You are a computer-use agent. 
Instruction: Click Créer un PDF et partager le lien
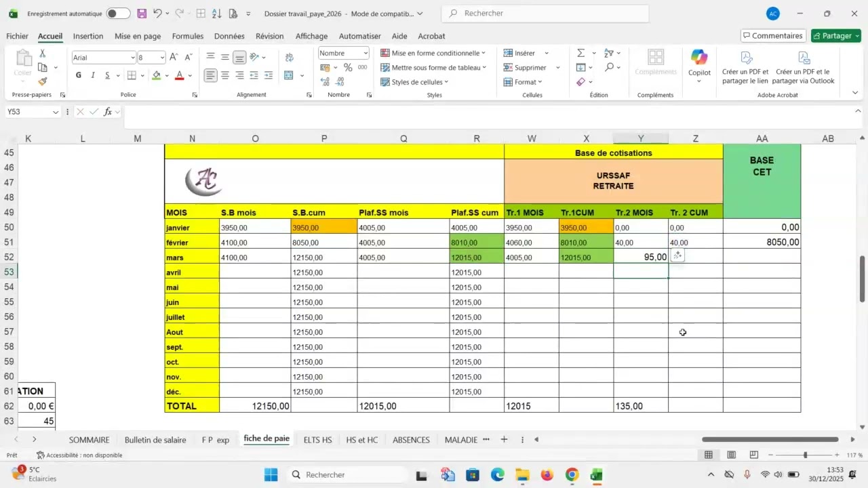[745, 66]
